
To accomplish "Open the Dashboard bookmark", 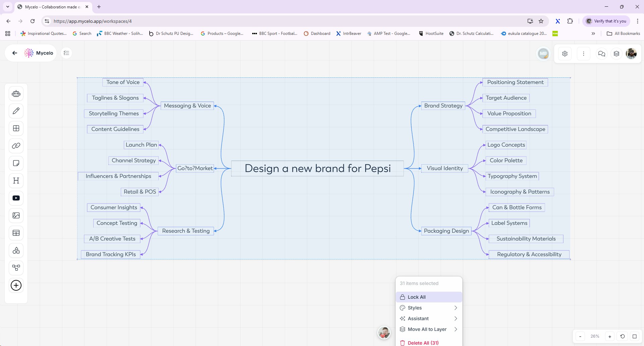I will [317, 33].
